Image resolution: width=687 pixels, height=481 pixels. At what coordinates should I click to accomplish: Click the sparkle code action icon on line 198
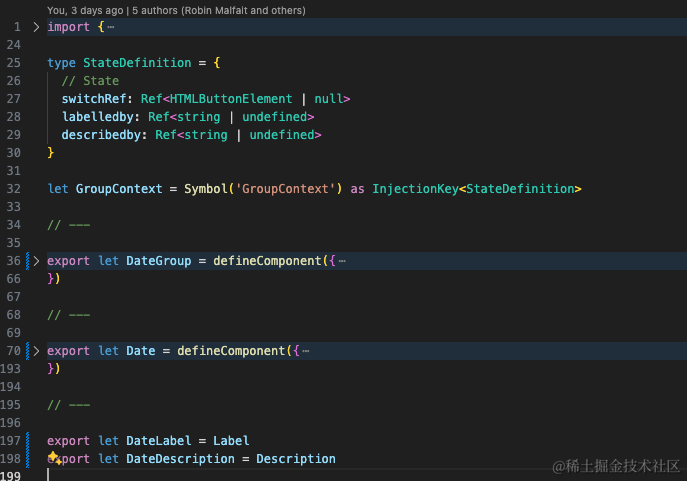tap(54, 458)
